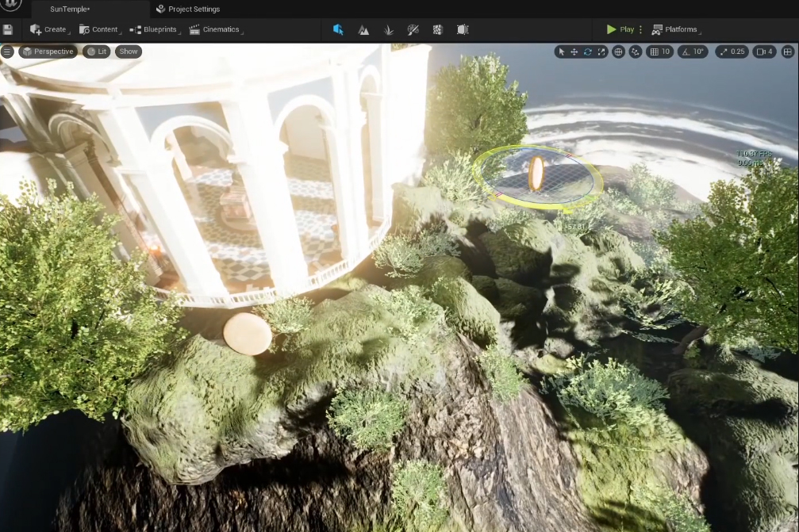Save the current level with disk icon
The height and width of the screenshot is (532, 799).
point(8,29)
